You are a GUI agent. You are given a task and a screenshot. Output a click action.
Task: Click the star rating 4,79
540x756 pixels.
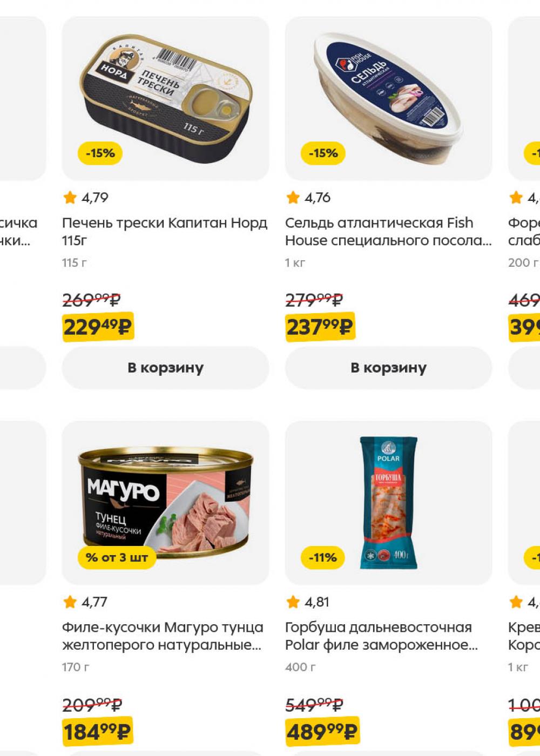[86, 198]
